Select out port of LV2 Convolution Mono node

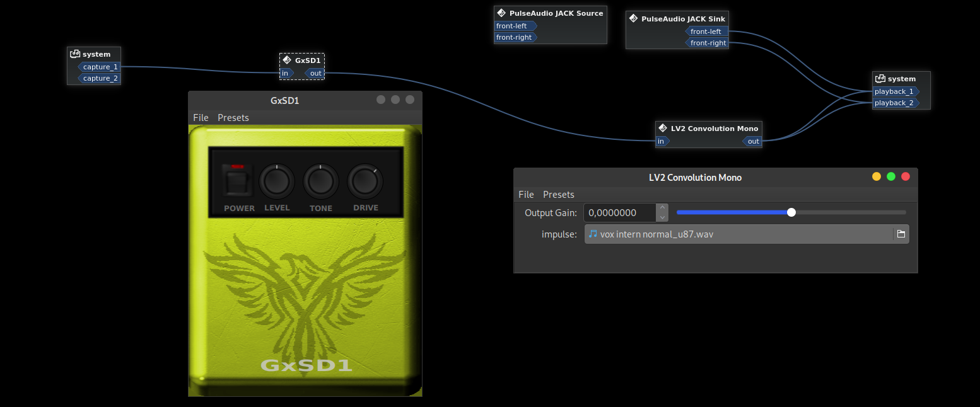point(752,141)
